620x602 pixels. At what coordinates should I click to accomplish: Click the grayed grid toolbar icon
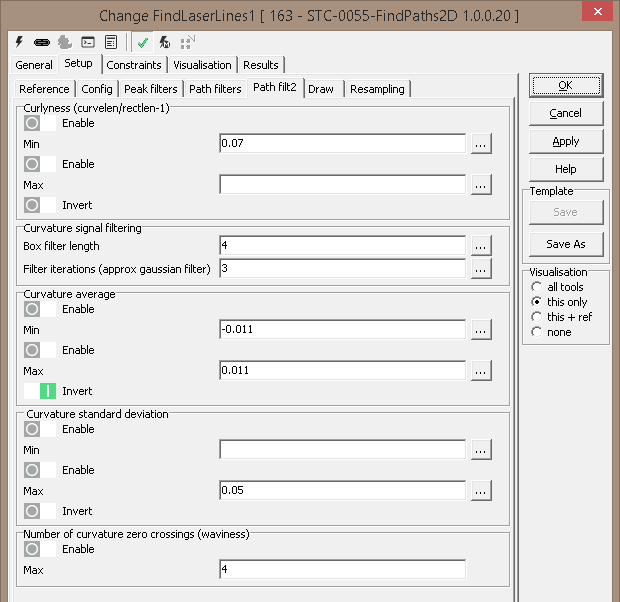click(x=186, y=42)
